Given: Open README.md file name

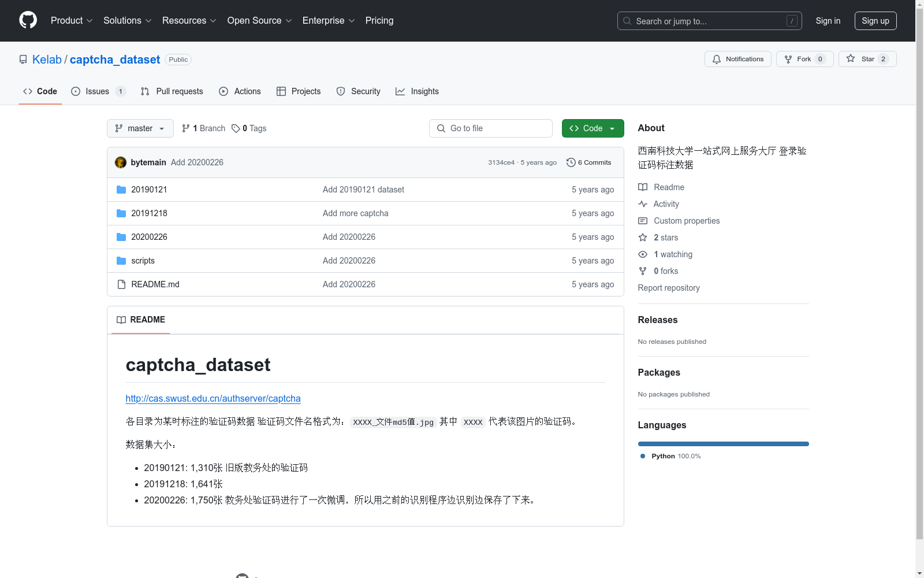Looking at the screenshot, I should coord(155,284).
